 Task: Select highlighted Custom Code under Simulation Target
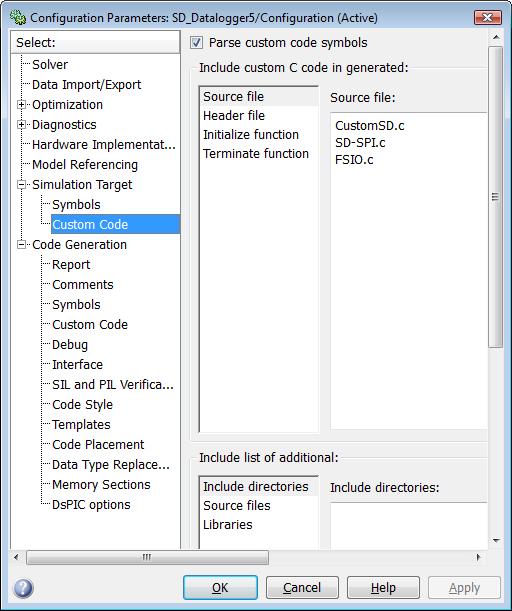(x=115, y=224)
